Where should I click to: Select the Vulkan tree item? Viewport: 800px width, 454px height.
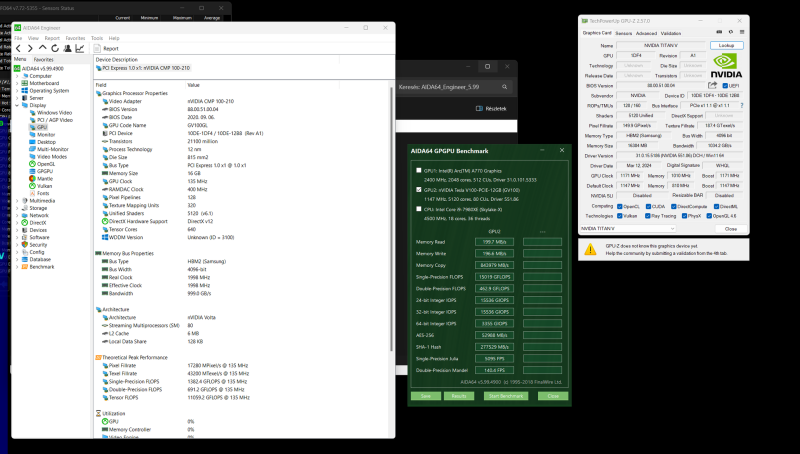coord(44,186)
